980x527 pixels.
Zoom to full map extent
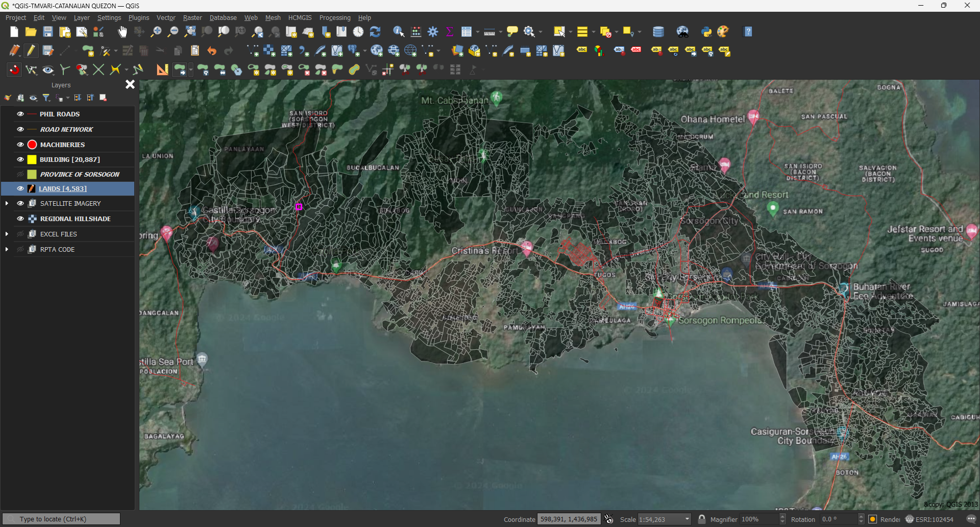[189, 32]
